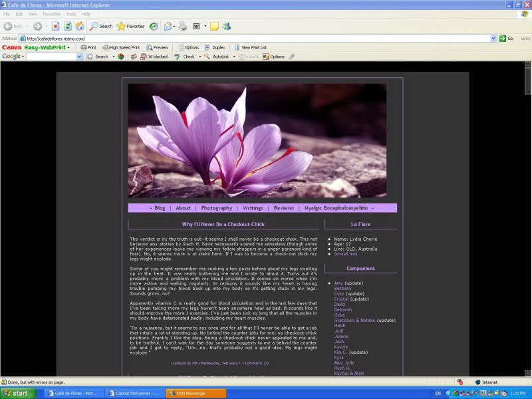Click the Google AutoLink button

(x=217, y=57)
